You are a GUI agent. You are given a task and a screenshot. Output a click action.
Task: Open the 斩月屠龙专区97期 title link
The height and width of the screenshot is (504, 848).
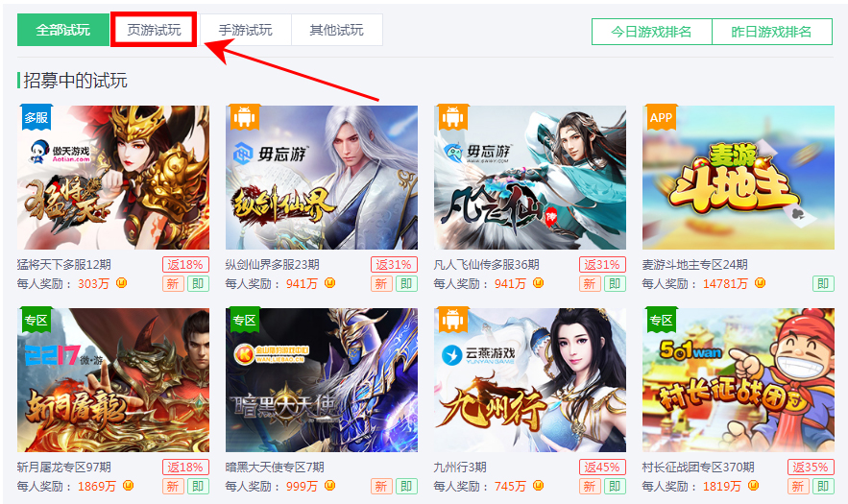pyautogui.click(x=63, y=468)
